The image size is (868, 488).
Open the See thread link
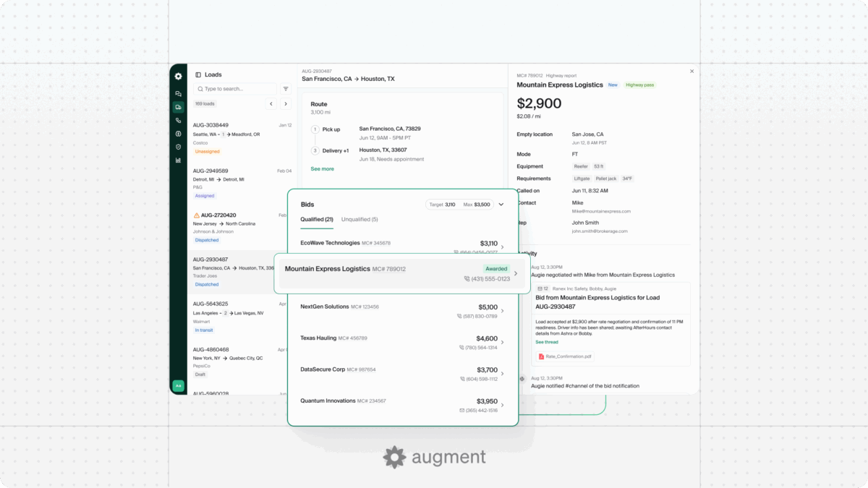547,342
